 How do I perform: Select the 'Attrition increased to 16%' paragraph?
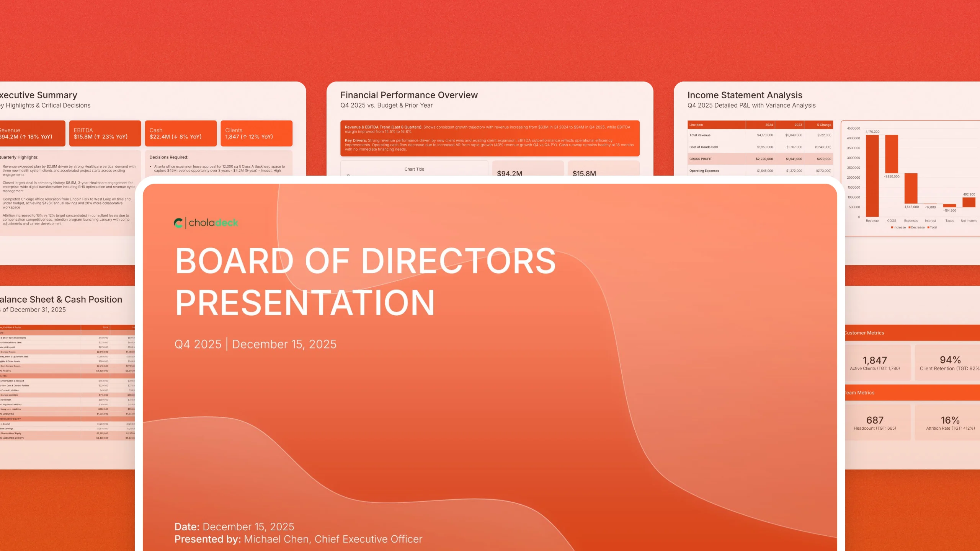pyautogui.click(x=67, y=220)
